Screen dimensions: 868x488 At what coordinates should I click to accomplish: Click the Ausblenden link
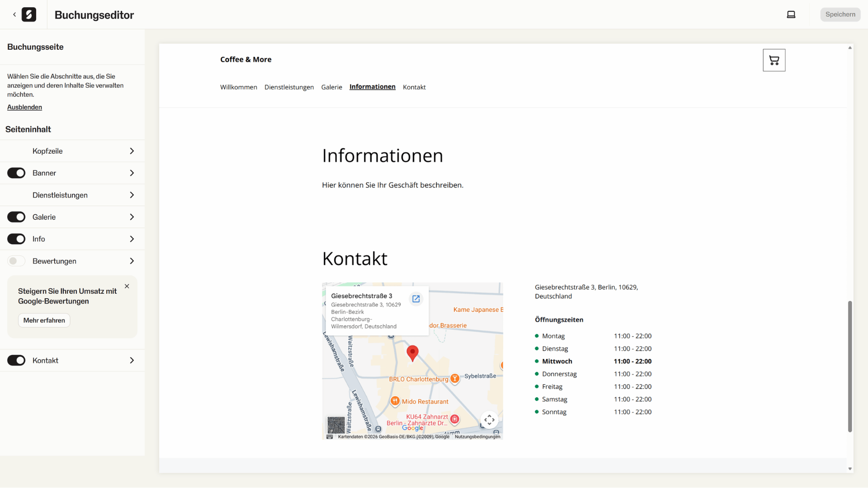(24, 107)
